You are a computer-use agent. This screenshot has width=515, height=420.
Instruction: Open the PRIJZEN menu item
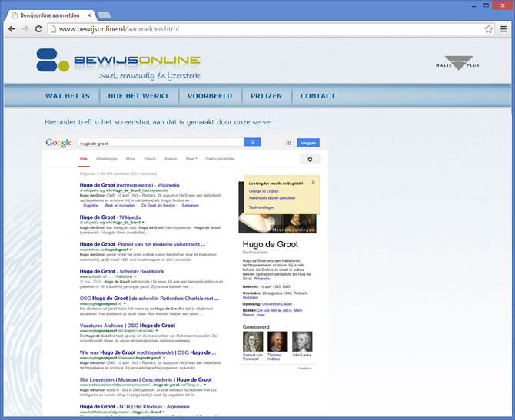pos(266,96)
